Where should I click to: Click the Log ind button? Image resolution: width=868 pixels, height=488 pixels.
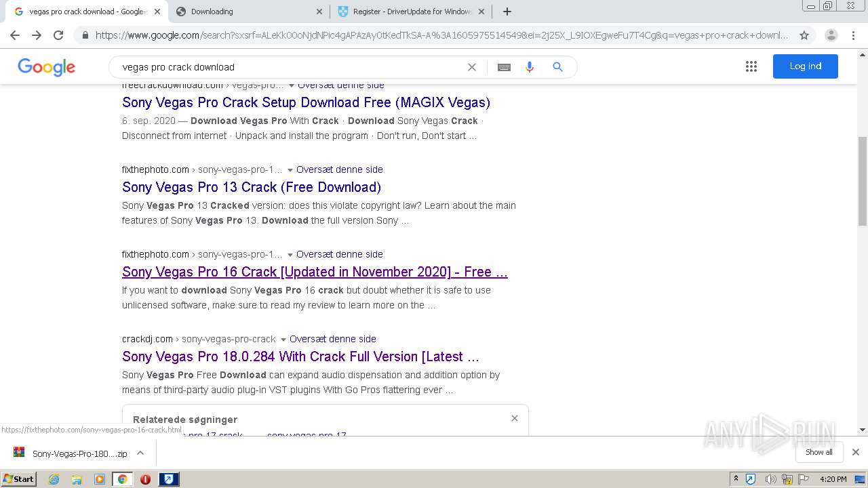(x=806, y=66)
